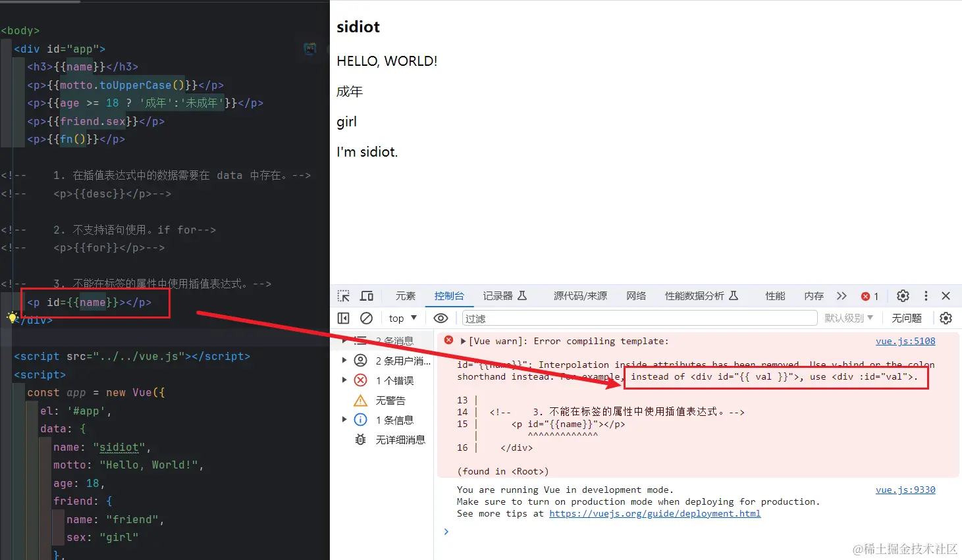Click the warning triangle icon for 无警告

click(x=361, y=400)
